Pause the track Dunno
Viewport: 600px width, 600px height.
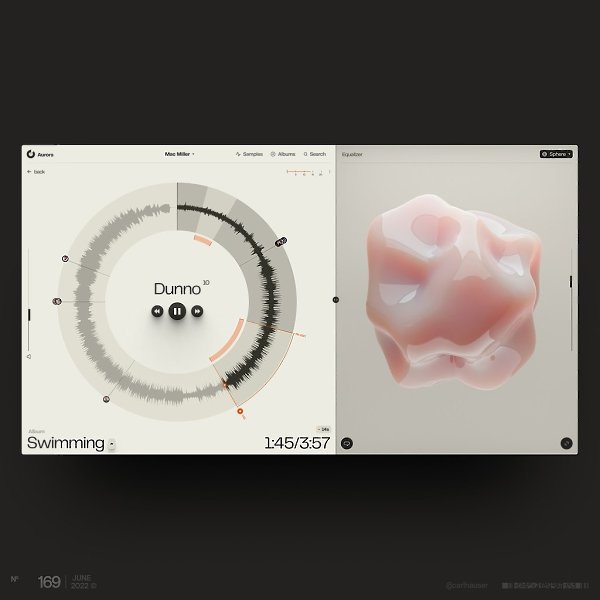(177, 311)
